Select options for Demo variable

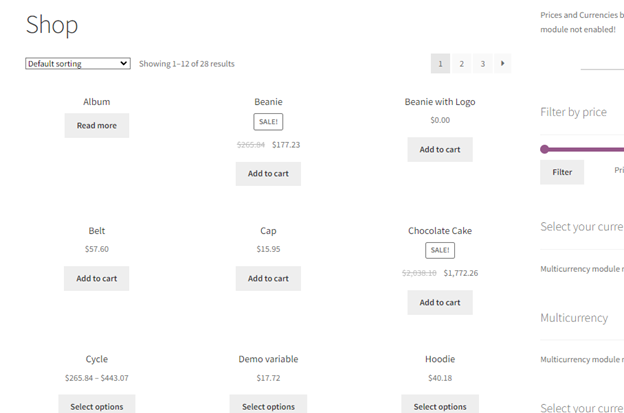[x=268, y=405]
